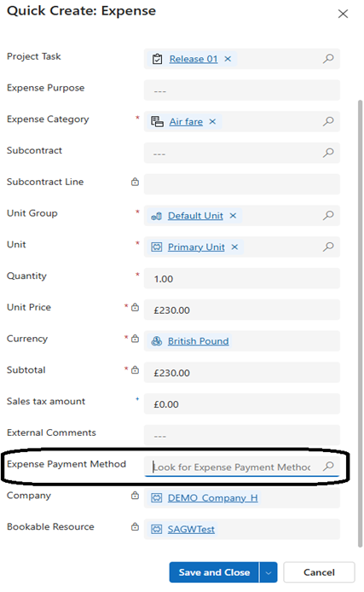Click the Subcontract lookup search icon
Image resolution: width=364 pixels, height=592 pixels.
(328, 153)
